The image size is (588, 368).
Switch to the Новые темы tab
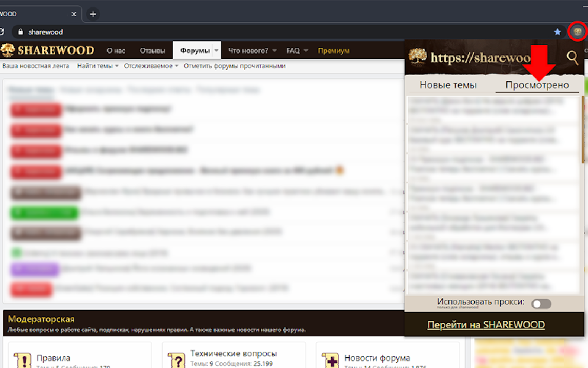coord(448,85)
